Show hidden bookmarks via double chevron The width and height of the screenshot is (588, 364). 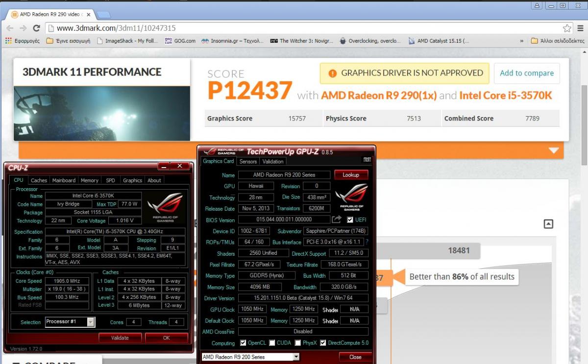pyautogui.click(x=522, y=41)
